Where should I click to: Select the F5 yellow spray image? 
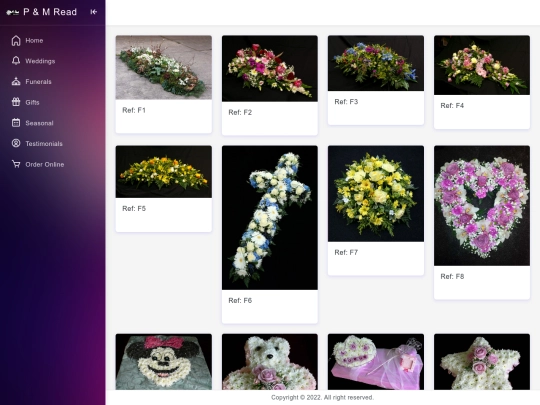coord(164,172)
